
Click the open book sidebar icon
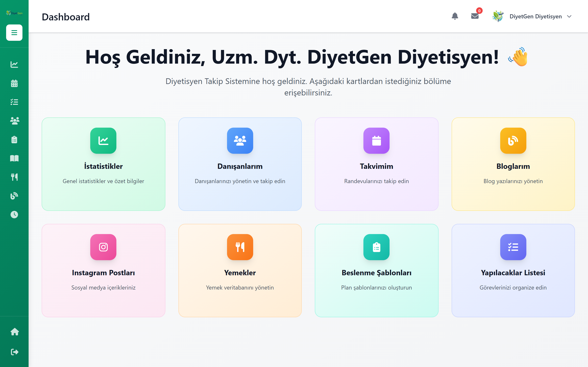[x=14, y=158]
